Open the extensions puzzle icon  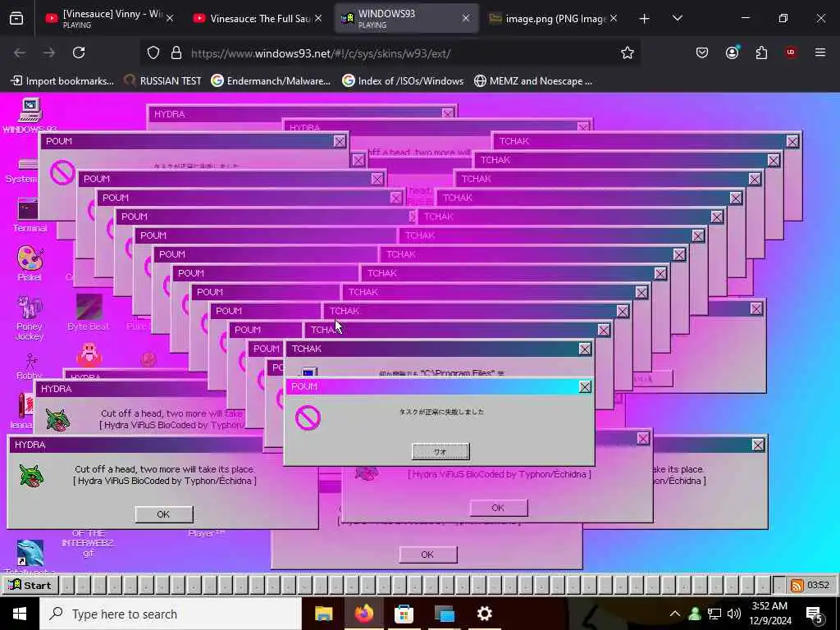coord(761,52)
